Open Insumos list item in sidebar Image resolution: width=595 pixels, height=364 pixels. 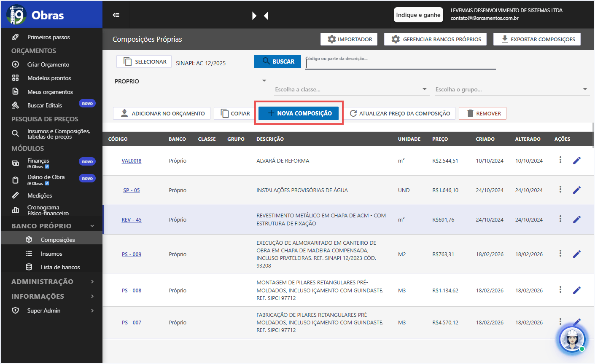pyautogui.click(x=52, y=254)
